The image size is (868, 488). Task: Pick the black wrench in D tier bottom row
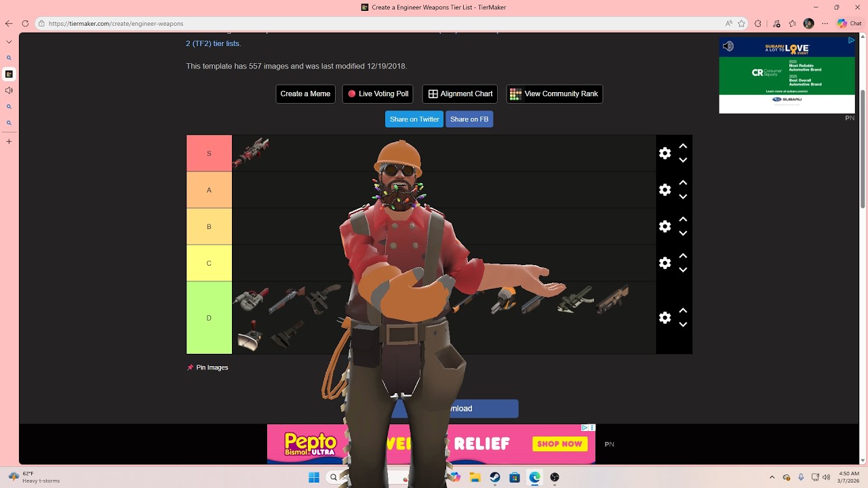tap(287, 335)
